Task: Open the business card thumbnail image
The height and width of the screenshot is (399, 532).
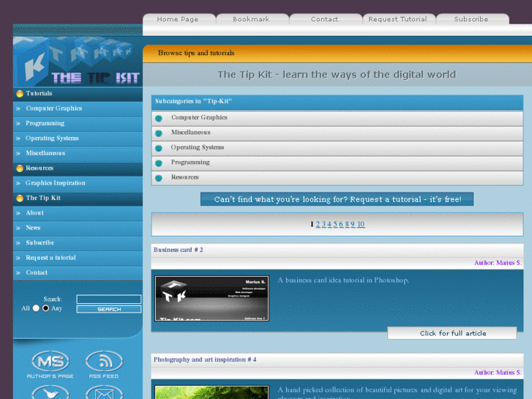Action: point(211,298)
